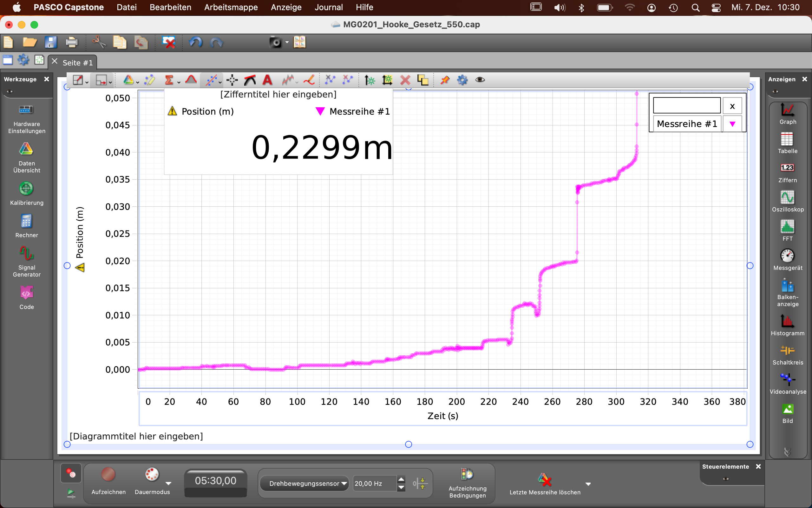Close the legend box with x
This screenshot has width=812, height=508.
point(732,106)
